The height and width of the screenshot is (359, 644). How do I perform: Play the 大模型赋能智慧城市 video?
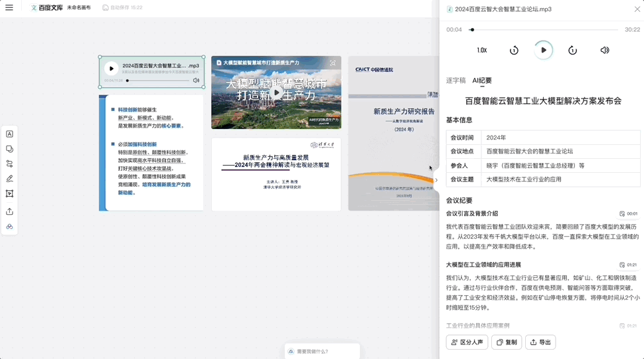click(x=276, y=92)
